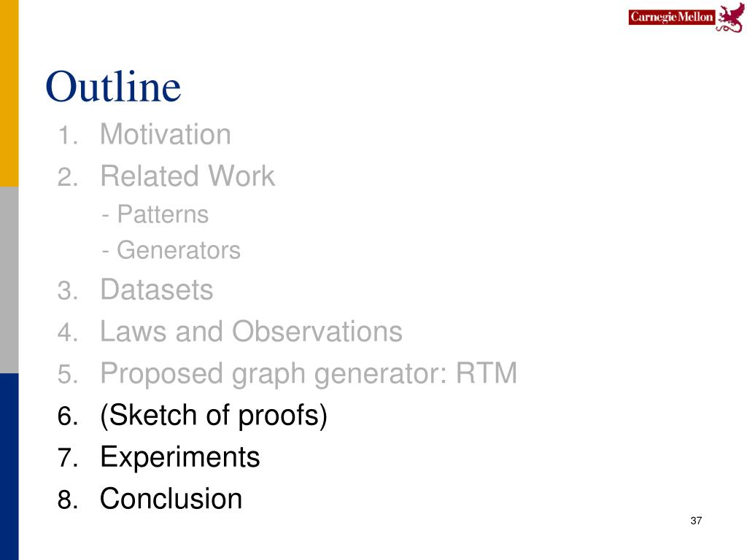The height and width of the screenshot is (560, 747).
Task: Click the yellow sidebar color block
Action: click(x=9, y=93)
